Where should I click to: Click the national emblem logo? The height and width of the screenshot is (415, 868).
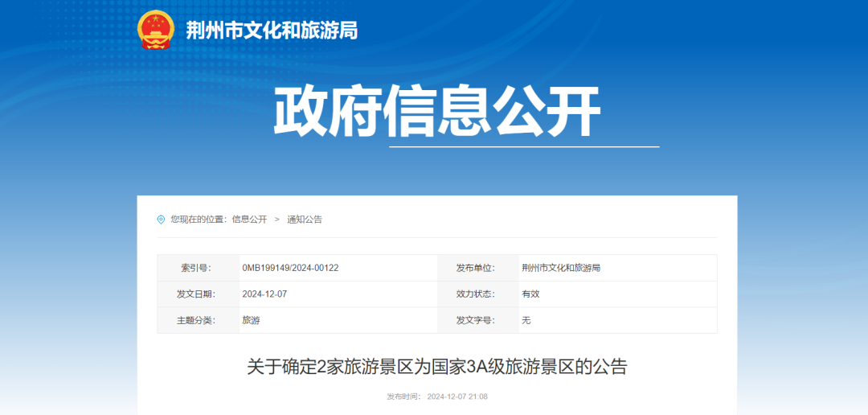(155, 31)
